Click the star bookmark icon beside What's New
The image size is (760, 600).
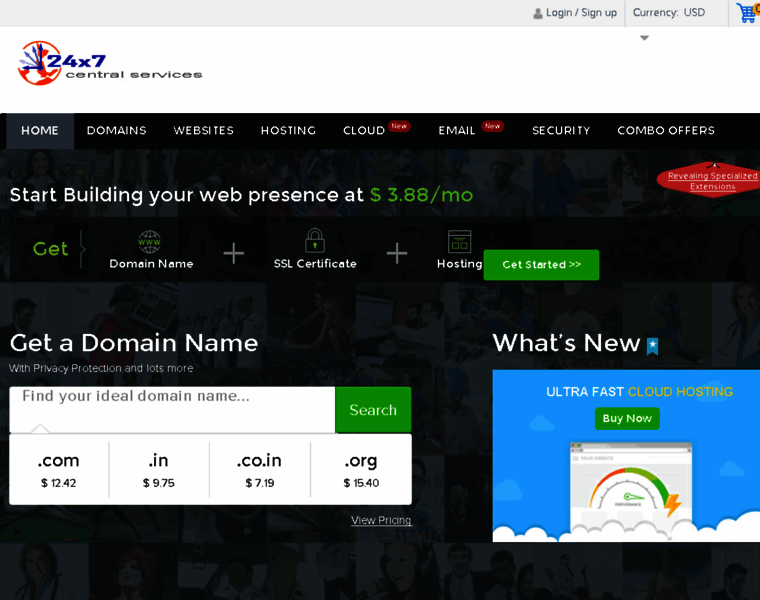pyautogui.click(x=652, y=346)
